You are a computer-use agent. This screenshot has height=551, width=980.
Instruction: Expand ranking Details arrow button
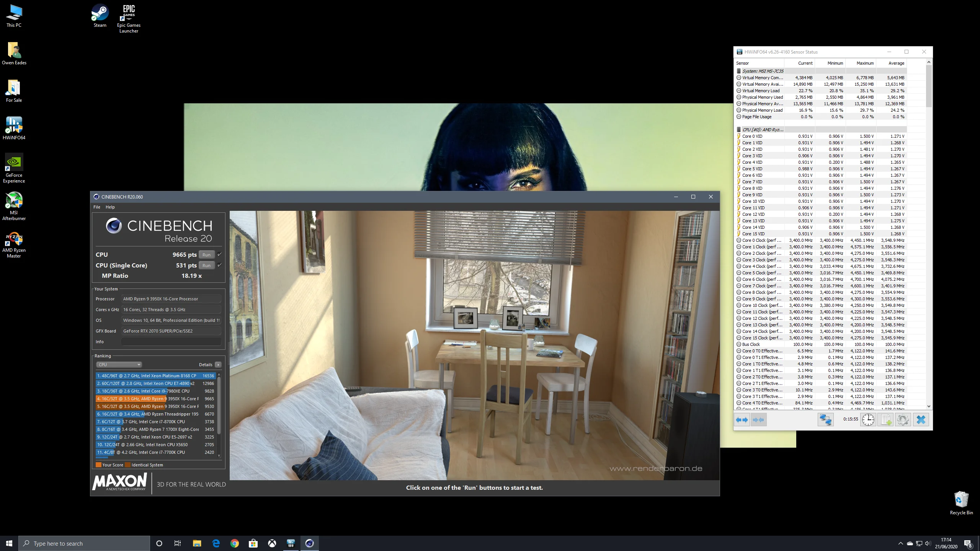click(218, 365)
